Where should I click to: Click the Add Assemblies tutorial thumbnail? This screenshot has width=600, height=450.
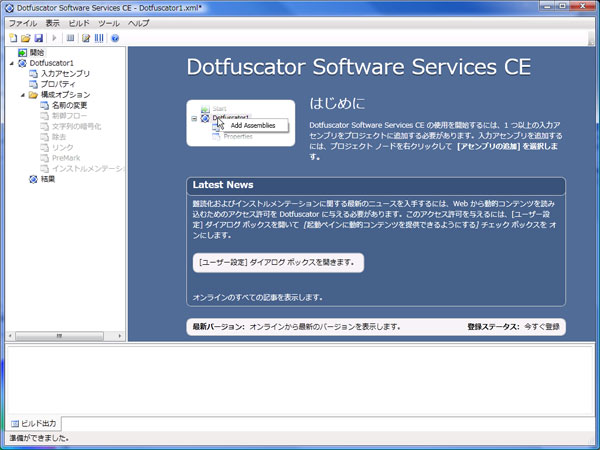pyautogui.click(x=241, y=123)
